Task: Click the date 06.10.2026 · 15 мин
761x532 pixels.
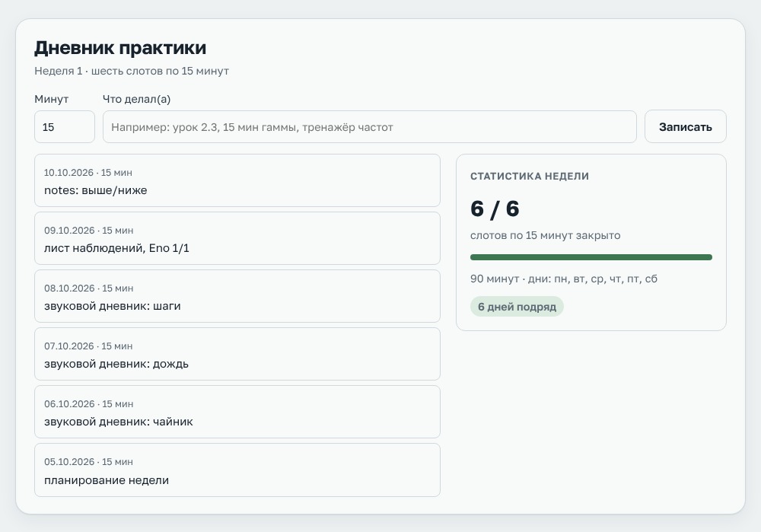Action: tap(88, 404)
